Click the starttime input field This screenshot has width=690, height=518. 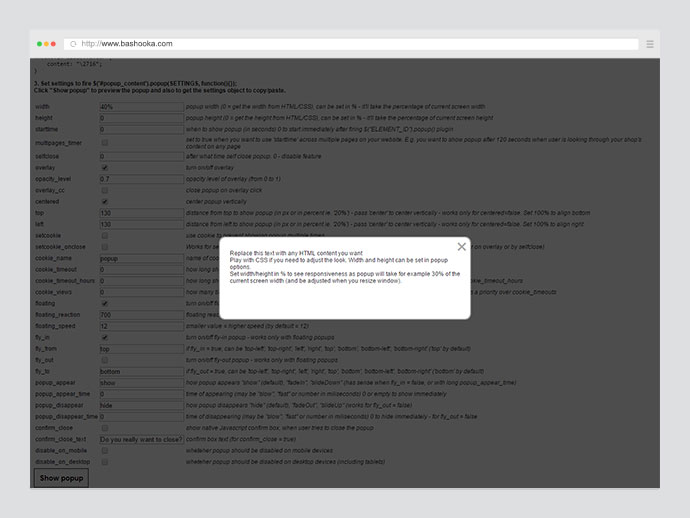(141, 129)
